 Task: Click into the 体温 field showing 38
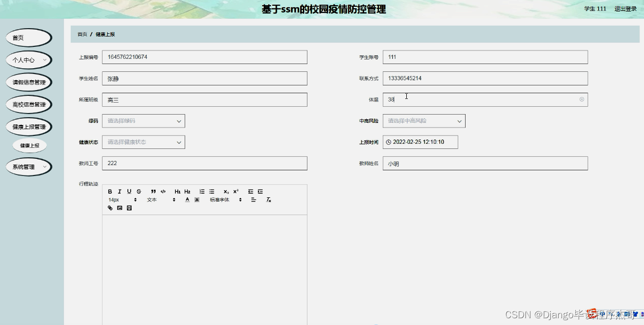(x=485, y=99)
